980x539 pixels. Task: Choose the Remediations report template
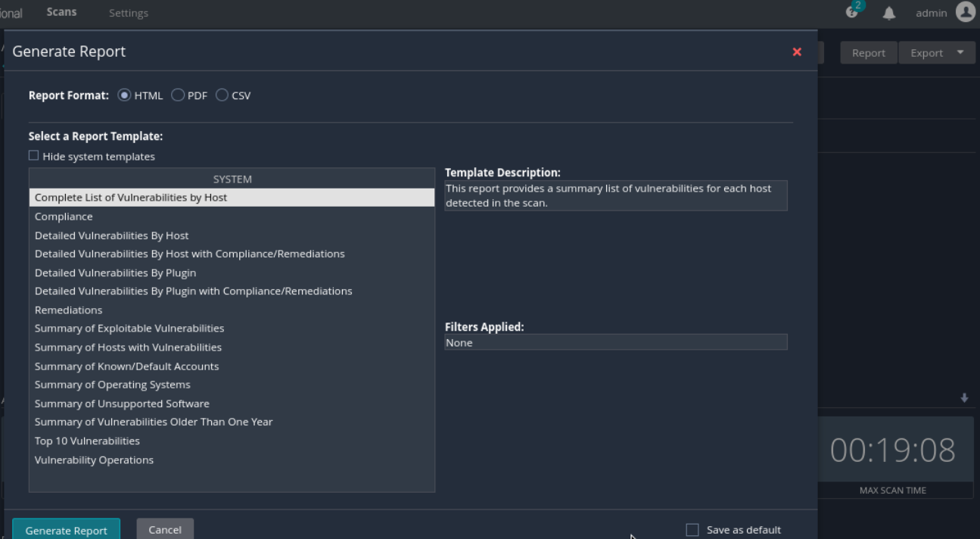click(x=68, y=310)
